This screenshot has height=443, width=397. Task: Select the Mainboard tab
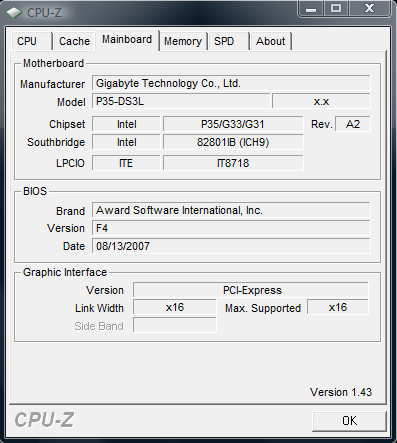(127, 40)
